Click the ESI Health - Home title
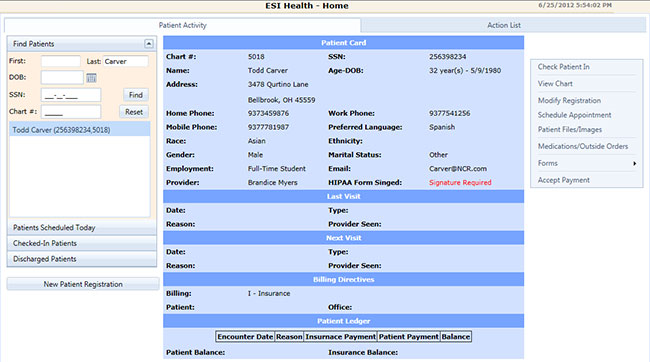650x362 pixels. tap(307, 6)
